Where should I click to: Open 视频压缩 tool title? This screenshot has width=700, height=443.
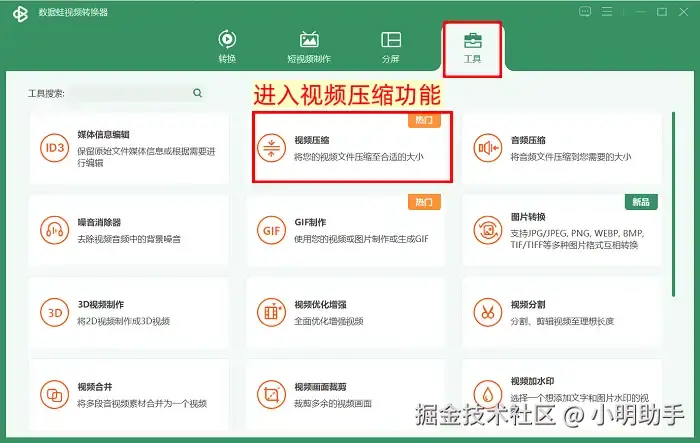[312, 140]
